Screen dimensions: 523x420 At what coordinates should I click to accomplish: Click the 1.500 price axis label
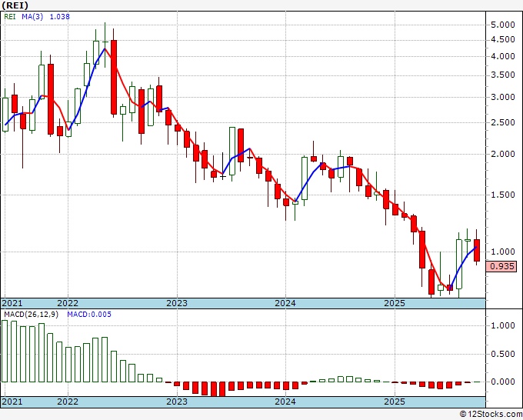coord(503,195)
